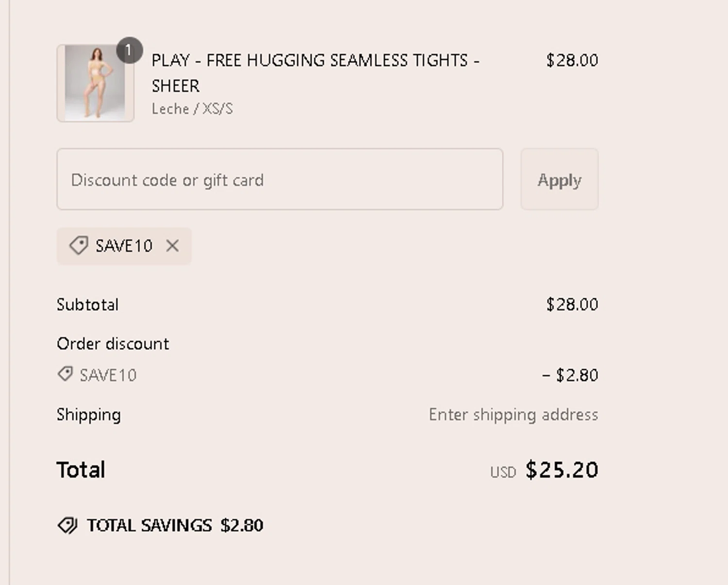The image size is (728, 585).
Task: Click the Enter shipping address text
Action: (x=513, y=415)
